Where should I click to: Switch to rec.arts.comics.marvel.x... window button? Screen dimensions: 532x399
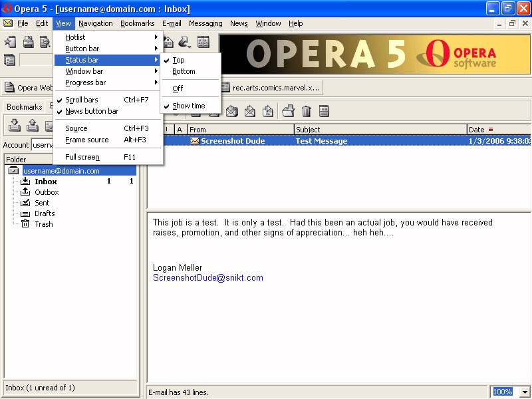(271, 88)
